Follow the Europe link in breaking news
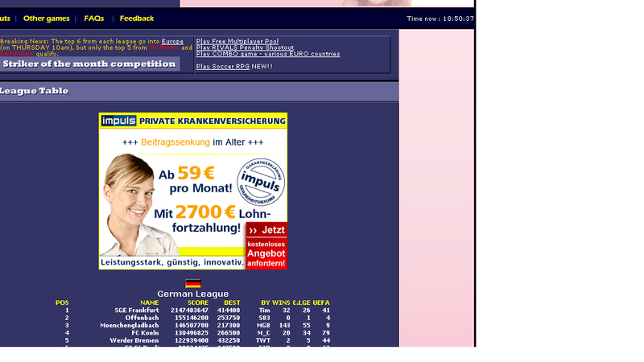This screenshot has width=644, height=362. (x=172, y=41)
